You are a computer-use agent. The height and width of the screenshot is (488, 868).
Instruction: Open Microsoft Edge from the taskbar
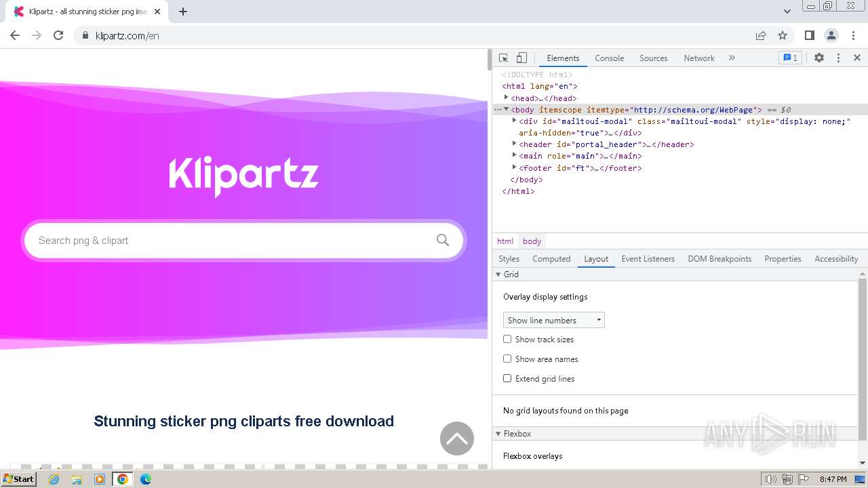pyautogui.click(x=146, y=479)
